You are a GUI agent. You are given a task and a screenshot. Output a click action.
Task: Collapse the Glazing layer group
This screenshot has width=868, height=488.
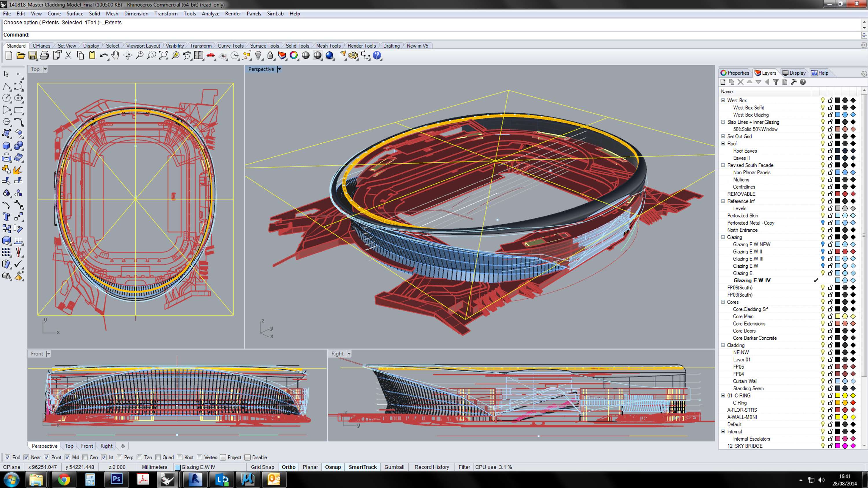[723, 237]
